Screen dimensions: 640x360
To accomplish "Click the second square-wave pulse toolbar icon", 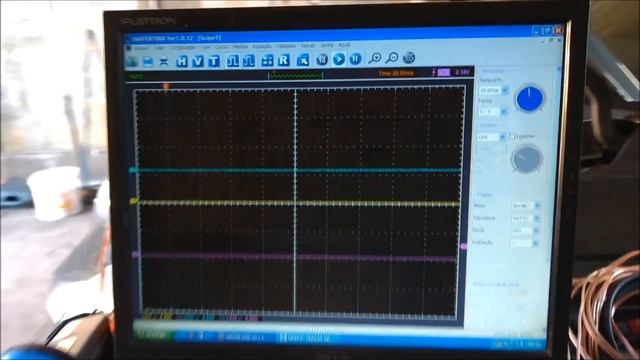I will pyautogui.click(x=249, y=61).
